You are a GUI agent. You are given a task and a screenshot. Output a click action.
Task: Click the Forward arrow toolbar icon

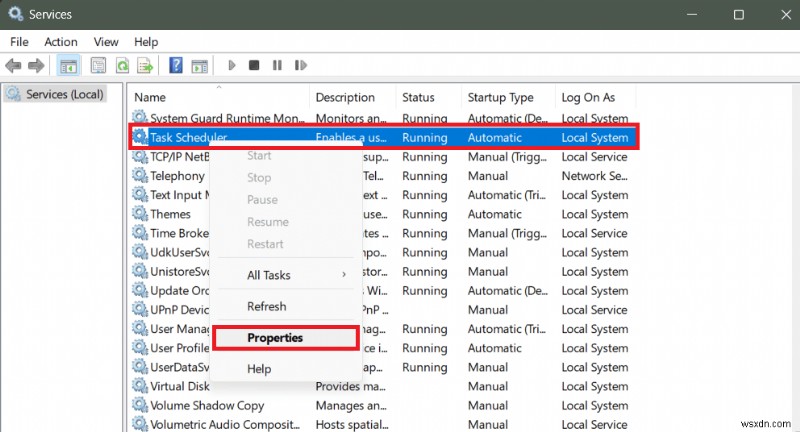(x=36, y=65)
